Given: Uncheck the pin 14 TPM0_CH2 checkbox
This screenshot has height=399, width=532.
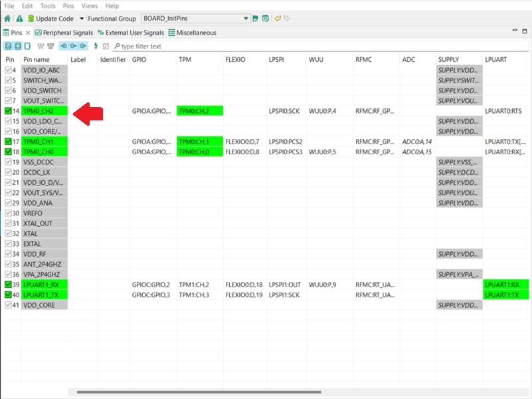Looking at the screenshot, I should pyautogui.click(x=8, y=111).
